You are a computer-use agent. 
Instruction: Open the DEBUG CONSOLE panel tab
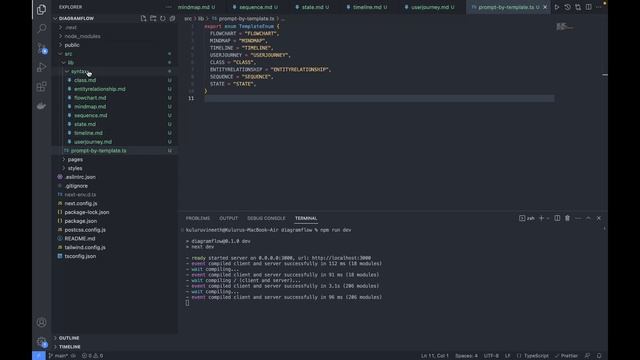[x=266, y=218]
